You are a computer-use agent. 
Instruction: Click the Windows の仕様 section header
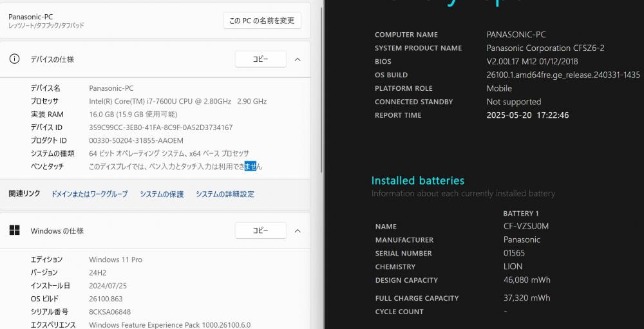coord(57,231)
